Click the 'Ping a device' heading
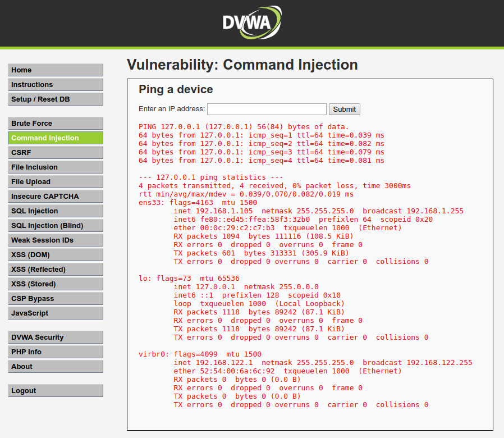The image size is (504, 438). click(176, 89)
